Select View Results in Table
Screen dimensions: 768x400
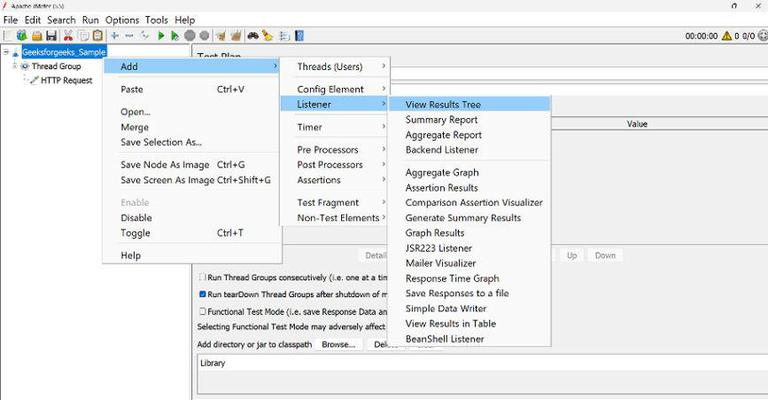[469, 324]
